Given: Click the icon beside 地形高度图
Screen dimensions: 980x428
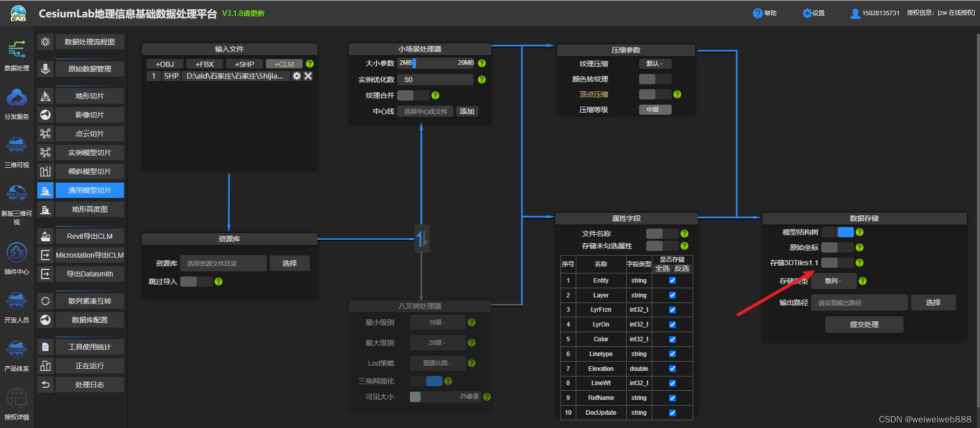Looking at the screenshot, I should pyautogui.click(x=45, y=209).
